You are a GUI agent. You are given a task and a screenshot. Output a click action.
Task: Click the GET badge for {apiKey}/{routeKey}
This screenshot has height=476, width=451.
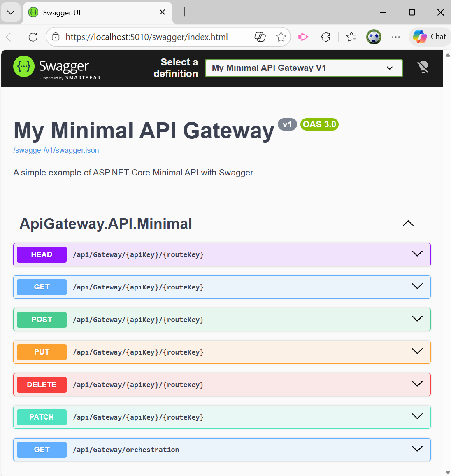click(42, 287)
